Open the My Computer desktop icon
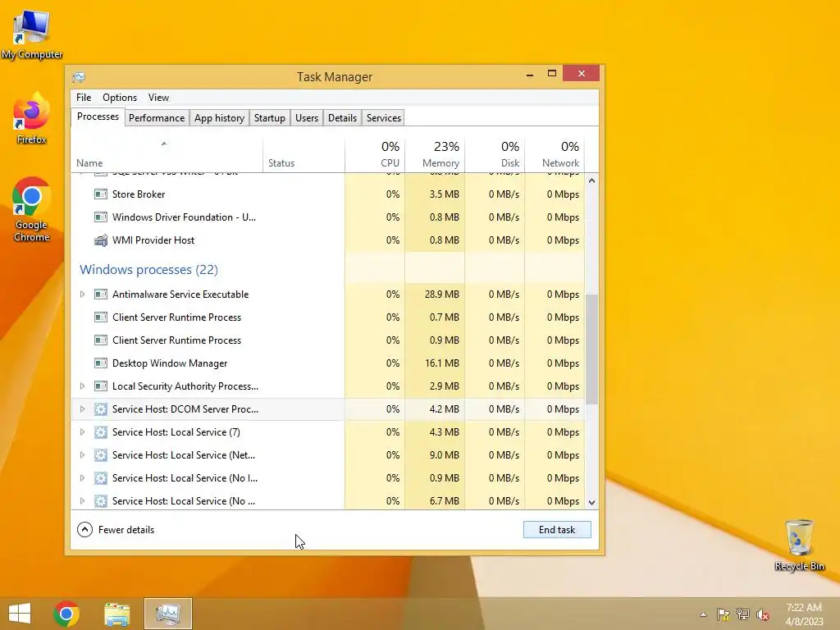The width and height of the screenshot is (840, 630). [x=32, y=34]
